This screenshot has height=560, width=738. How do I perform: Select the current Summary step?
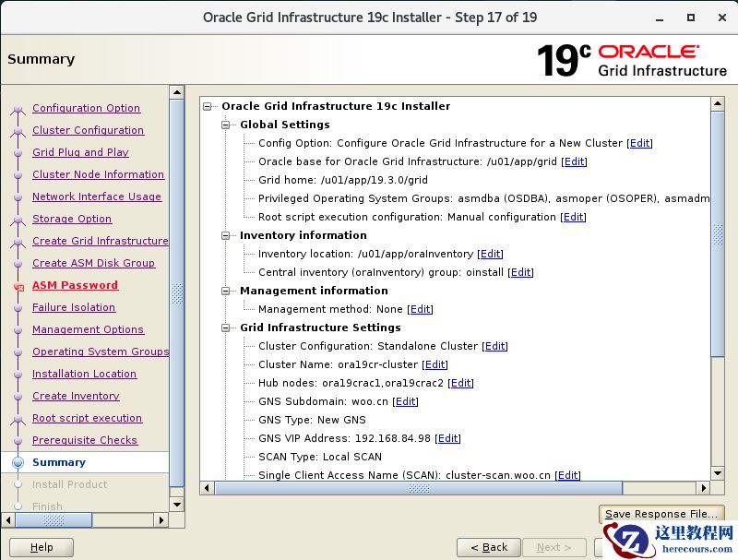pos(59,462)
